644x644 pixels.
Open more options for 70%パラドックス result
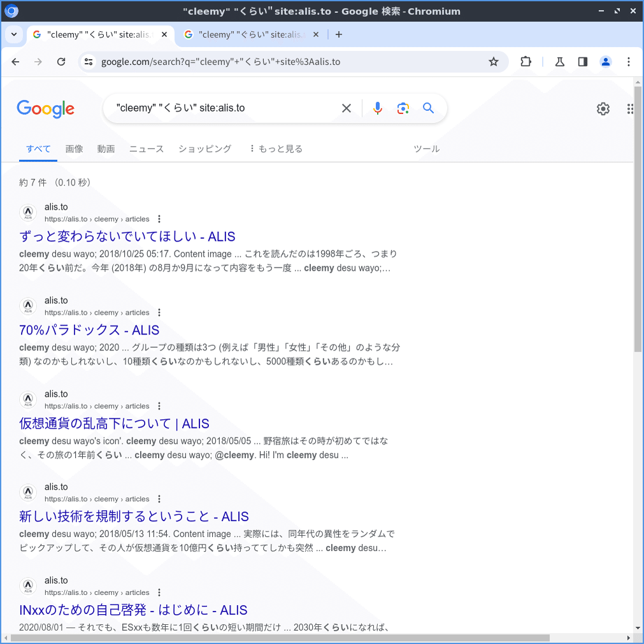coord(159,313)
